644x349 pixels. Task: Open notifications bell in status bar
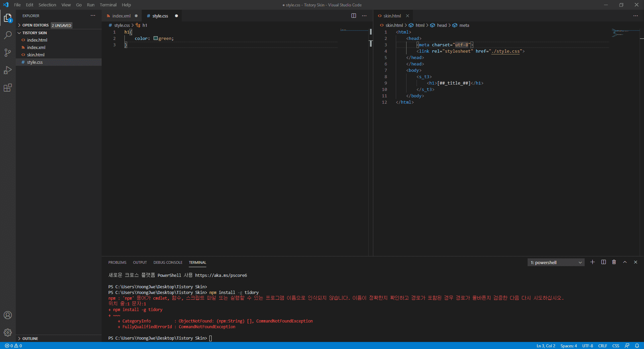[x=637, y=346]
